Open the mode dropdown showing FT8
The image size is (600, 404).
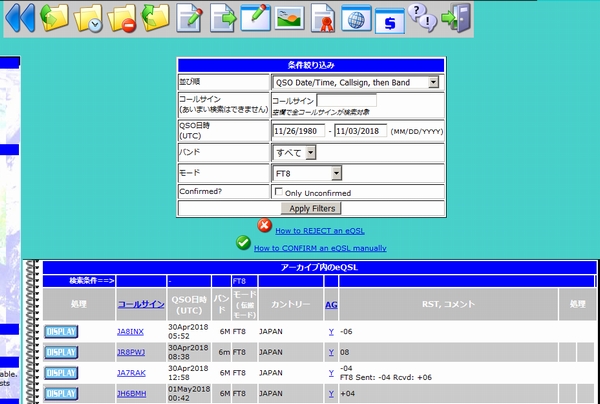(x=307, y=173)
